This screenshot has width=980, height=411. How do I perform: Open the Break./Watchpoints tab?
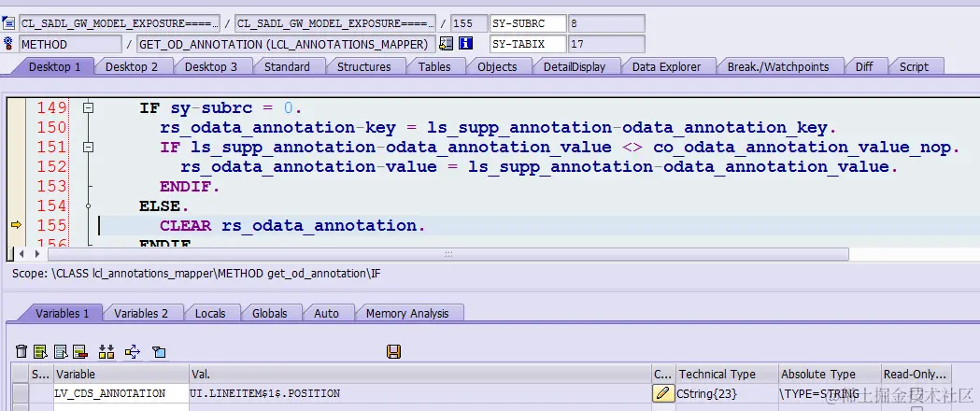[778, 67]
